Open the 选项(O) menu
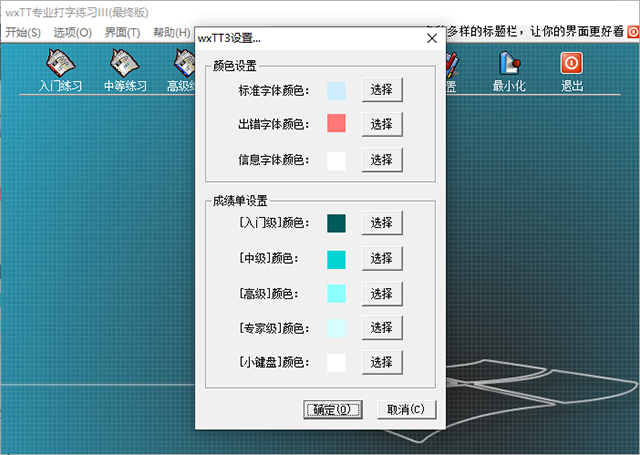This screenshot has height=455, width=640. click(x=73, y=32)
